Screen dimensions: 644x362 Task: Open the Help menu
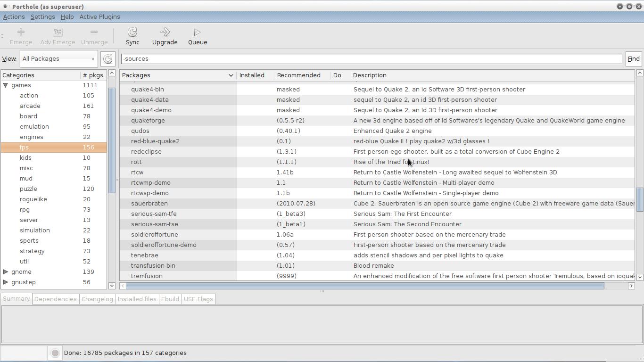[x=67, y=17]
